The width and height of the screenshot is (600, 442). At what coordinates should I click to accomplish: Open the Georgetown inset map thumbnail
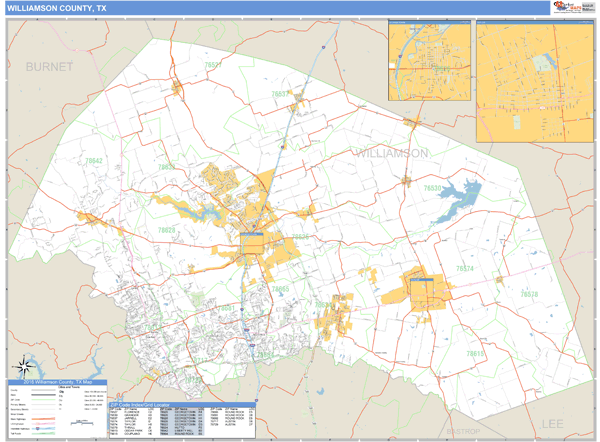coord(429,60)
